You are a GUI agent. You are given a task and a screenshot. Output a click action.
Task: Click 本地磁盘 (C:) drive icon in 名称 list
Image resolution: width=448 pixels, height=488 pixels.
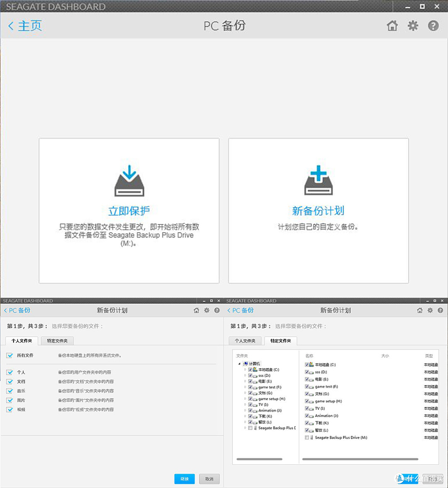point(312,364)
